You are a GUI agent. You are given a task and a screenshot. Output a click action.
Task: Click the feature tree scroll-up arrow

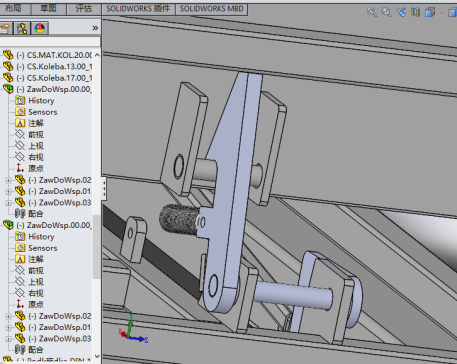point(97,55)
